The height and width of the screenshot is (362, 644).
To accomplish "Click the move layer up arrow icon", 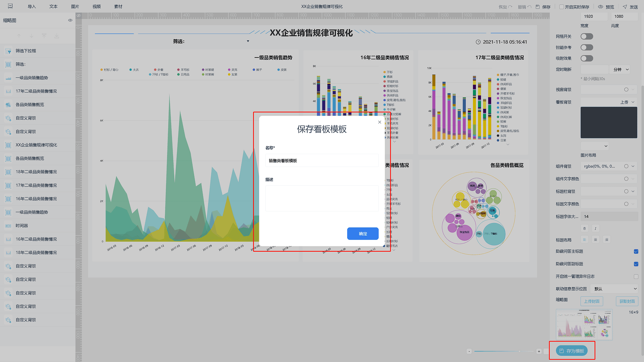I will pyautogui.click(x=19, y=36).
